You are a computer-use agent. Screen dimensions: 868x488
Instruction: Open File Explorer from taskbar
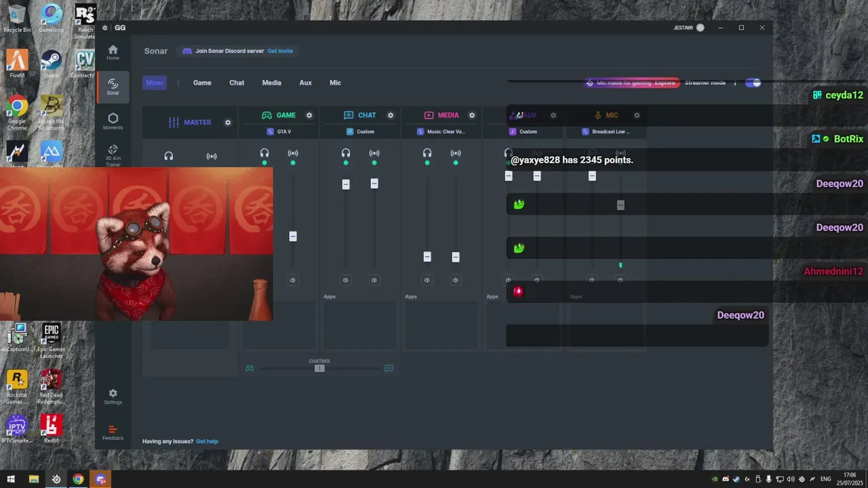tap(33, 479)
